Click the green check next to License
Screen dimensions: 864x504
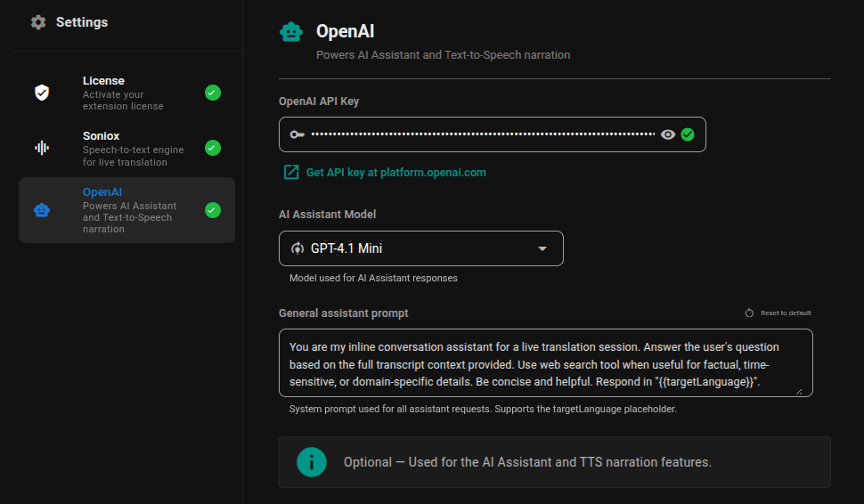point(213,93)
